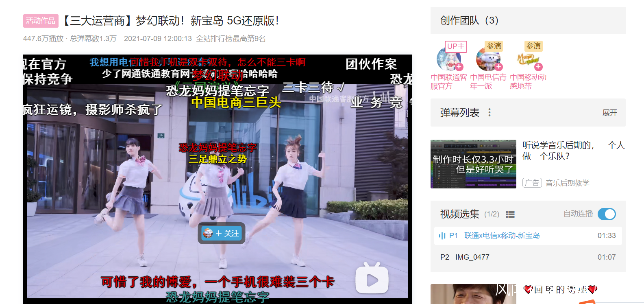Follow 中国电信青年一派 via plus icon
Viewport: 644px width, 304px height.
(x=498, y=67)
